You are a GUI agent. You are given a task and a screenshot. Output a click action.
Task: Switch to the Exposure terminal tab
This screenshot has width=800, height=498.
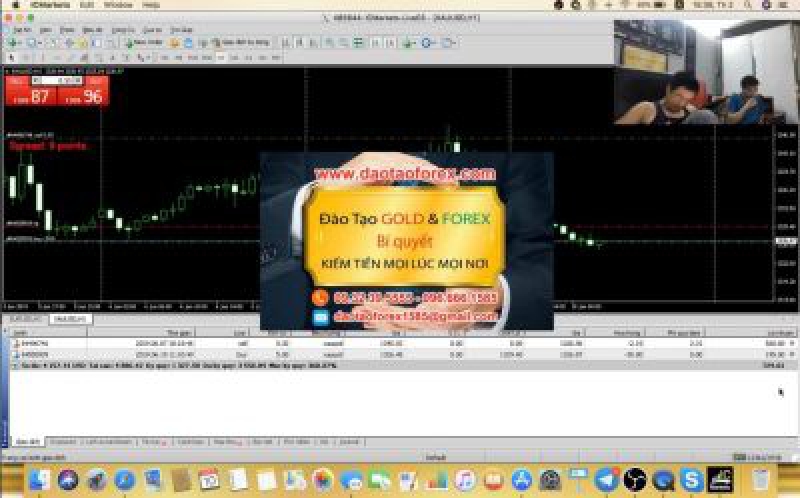pos(63,442)
